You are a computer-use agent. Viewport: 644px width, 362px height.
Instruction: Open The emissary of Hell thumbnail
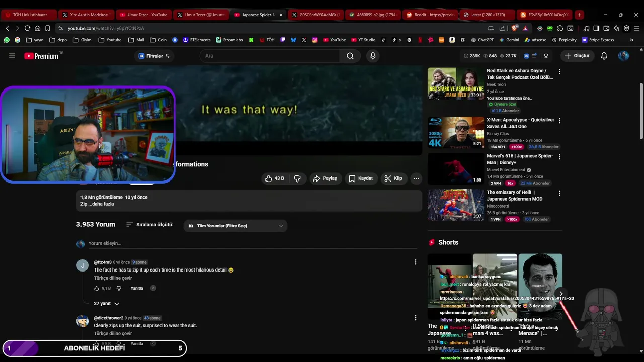pos(455,205)
